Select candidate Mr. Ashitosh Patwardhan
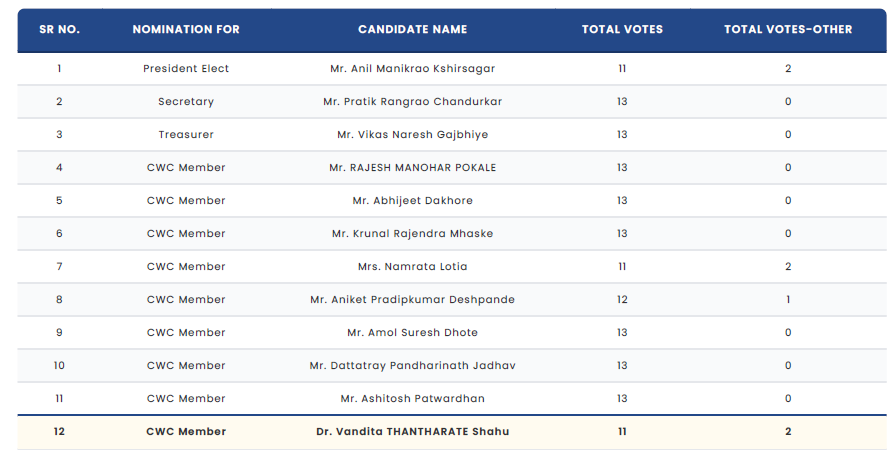Viewport: 895px width, 458px height. [x=412, y=399]
